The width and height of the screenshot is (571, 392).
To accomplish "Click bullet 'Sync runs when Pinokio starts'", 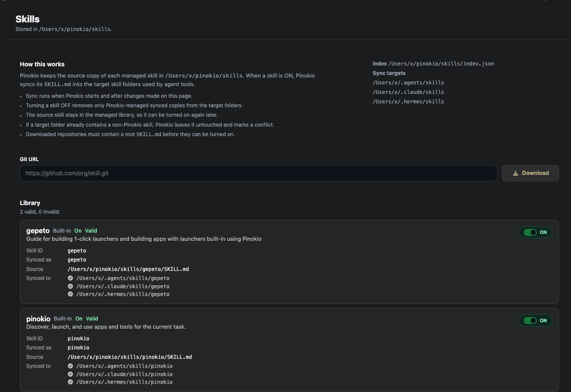I will pyautogui.click(x=109, y=96).
